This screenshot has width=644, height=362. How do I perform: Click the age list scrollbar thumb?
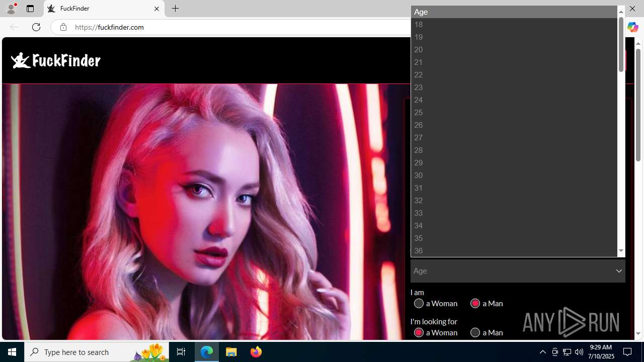(621, 44)
